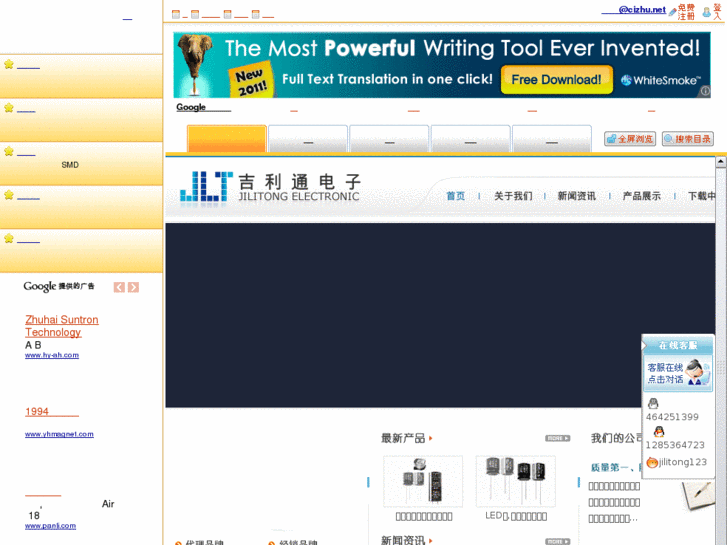The height and width of the screenshot is (545, 727).
Task: Click the 搜索目录 search directory button
Action: (688, 139)
